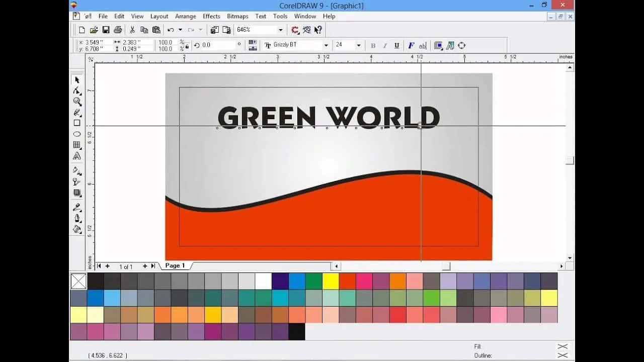The width and height of the screenshot is (644, 362).
Task: Go to the last page button
Action: (x=153, y=266)
